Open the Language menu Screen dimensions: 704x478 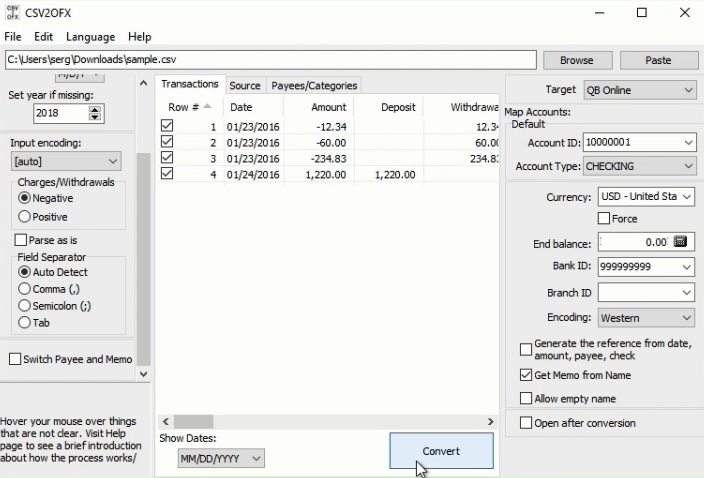[x=90, y=37]
